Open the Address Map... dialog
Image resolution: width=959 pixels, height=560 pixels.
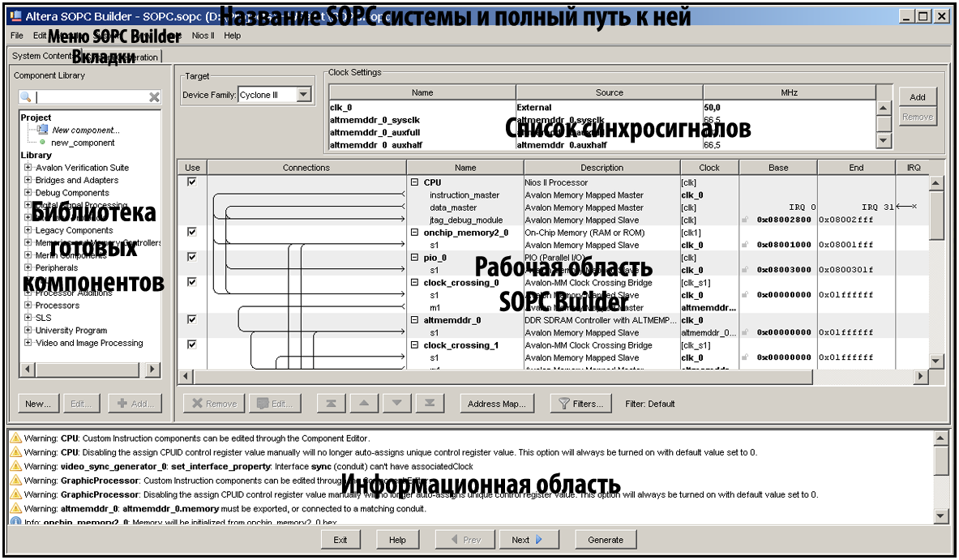pos(497,404)
